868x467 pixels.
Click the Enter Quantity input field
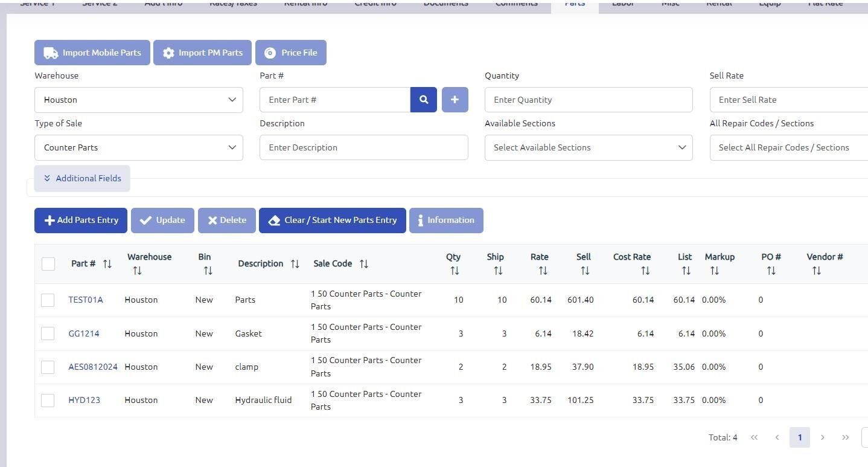pos(588,100)
